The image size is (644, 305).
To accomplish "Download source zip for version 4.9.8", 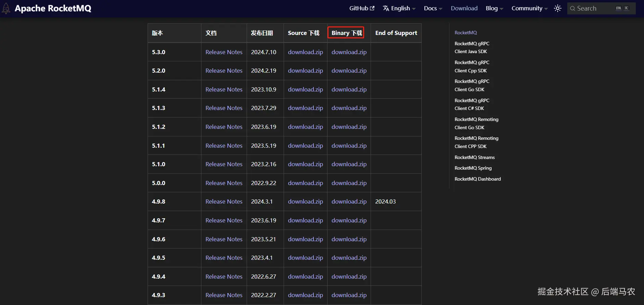I will coord(305,202).
